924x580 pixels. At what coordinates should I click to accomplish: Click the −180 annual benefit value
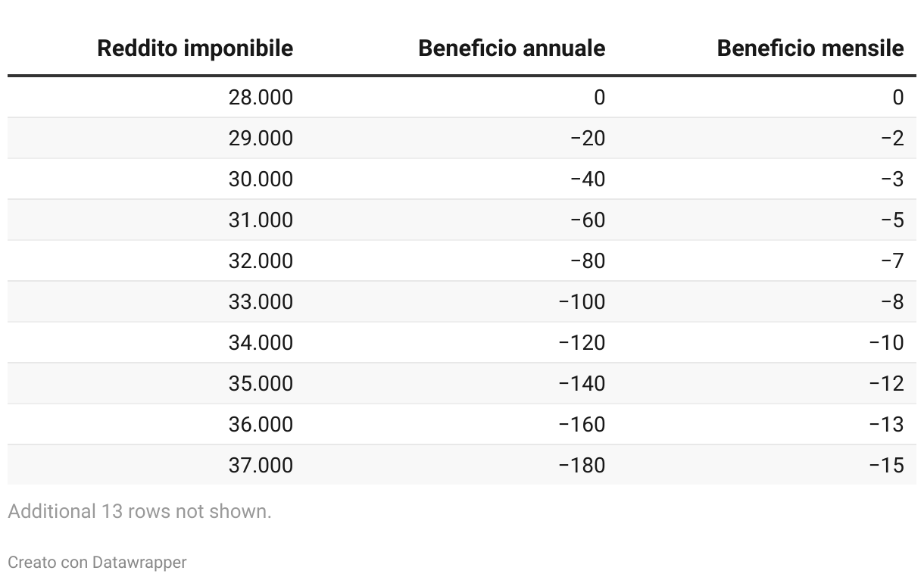pos(582,466)
